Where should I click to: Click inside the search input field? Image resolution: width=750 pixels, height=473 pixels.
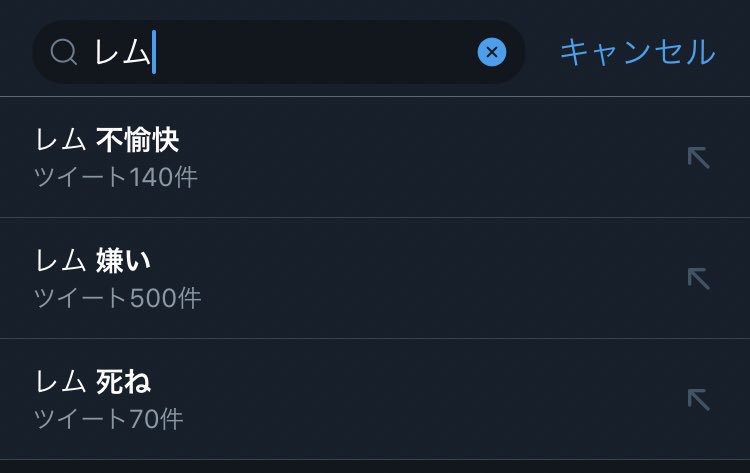click(310, 52)
